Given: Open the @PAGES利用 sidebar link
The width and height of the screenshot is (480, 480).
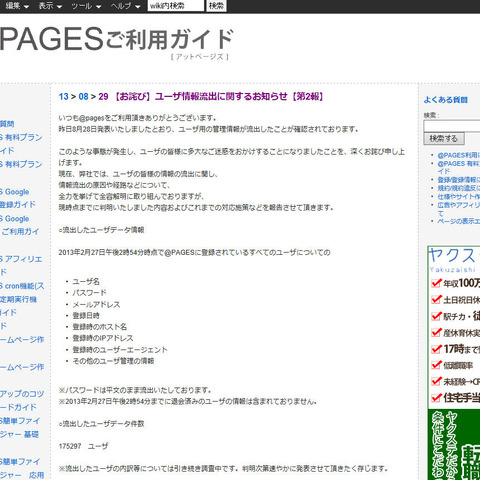Looking at the screenshot, I should (459, 155).
